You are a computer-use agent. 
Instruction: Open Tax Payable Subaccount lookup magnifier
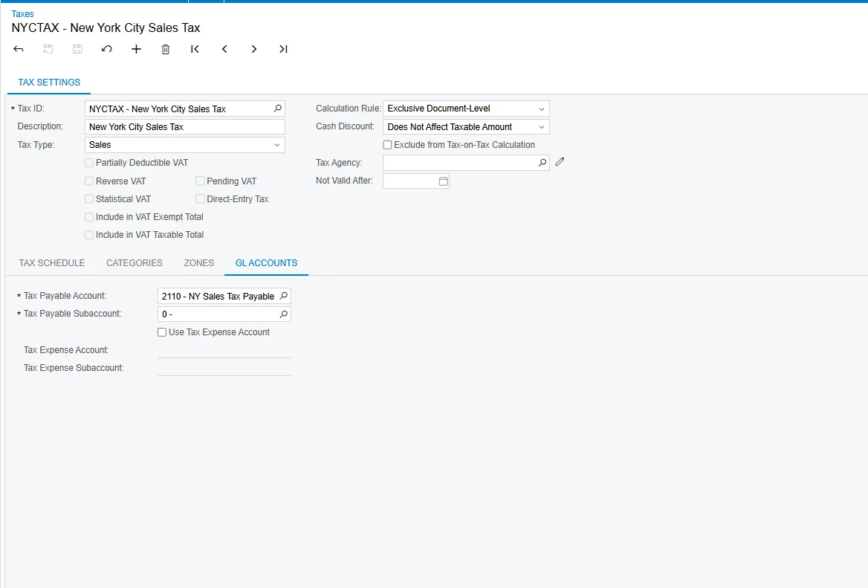283,314
